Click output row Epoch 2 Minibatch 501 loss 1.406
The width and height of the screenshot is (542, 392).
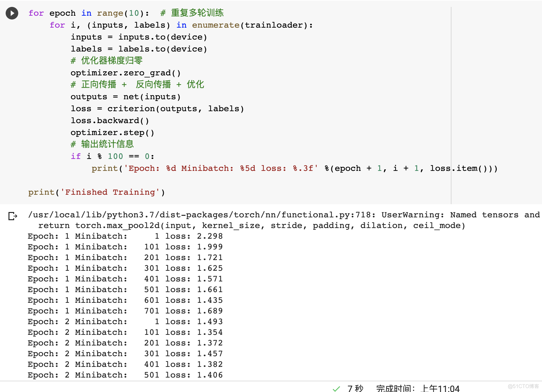125,375
